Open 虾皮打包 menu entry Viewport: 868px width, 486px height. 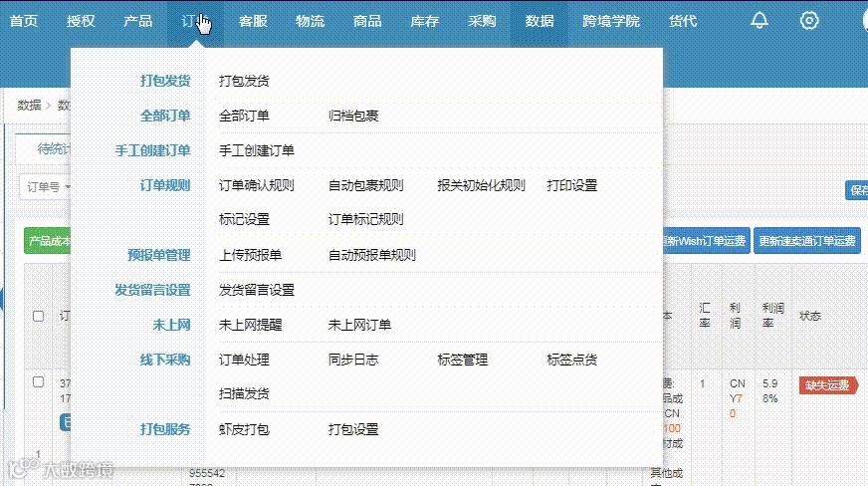pos(244,429)
